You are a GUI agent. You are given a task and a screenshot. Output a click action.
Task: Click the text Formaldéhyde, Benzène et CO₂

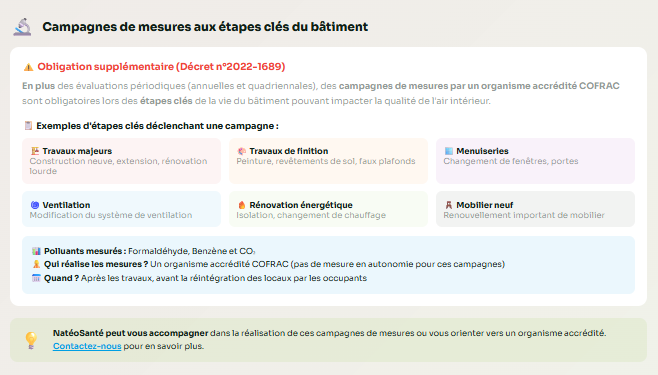(191, 251)
